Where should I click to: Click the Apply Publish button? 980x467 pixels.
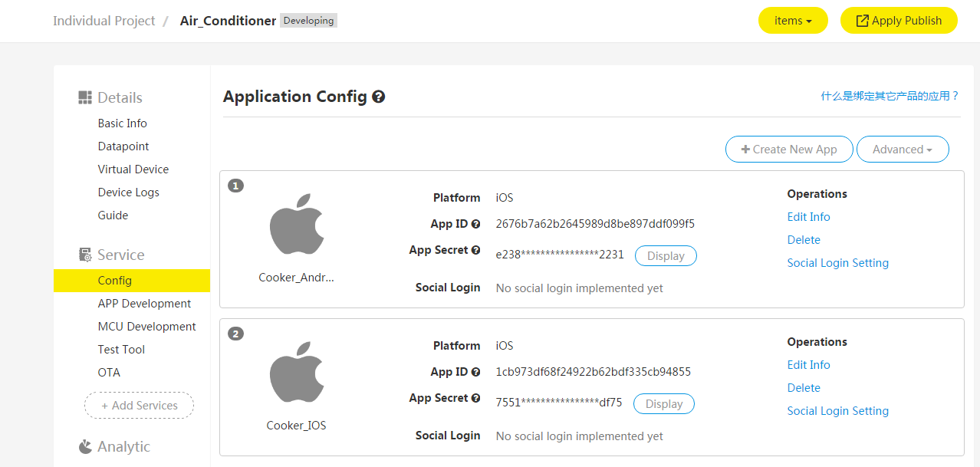(x=899, y=20)
